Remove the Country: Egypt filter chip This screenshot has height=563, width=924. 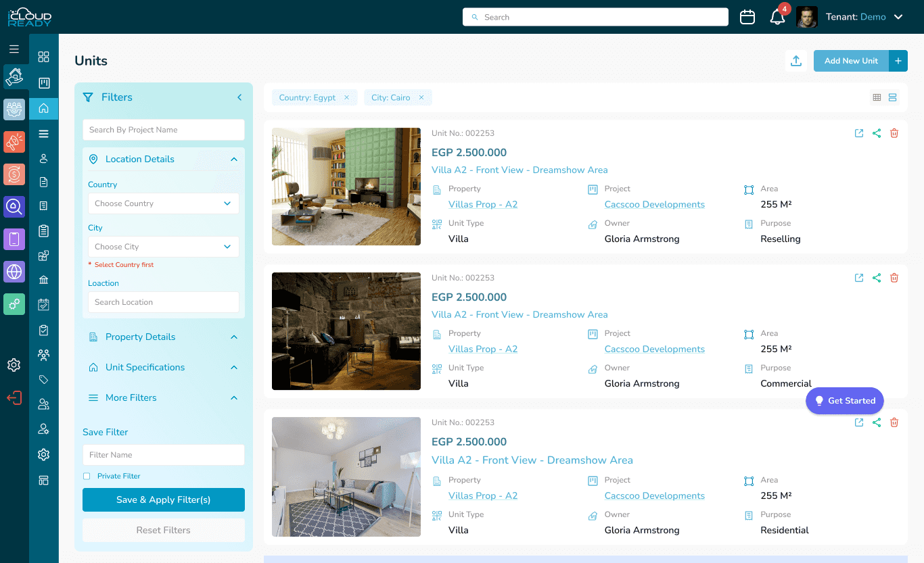coord(346,97)
